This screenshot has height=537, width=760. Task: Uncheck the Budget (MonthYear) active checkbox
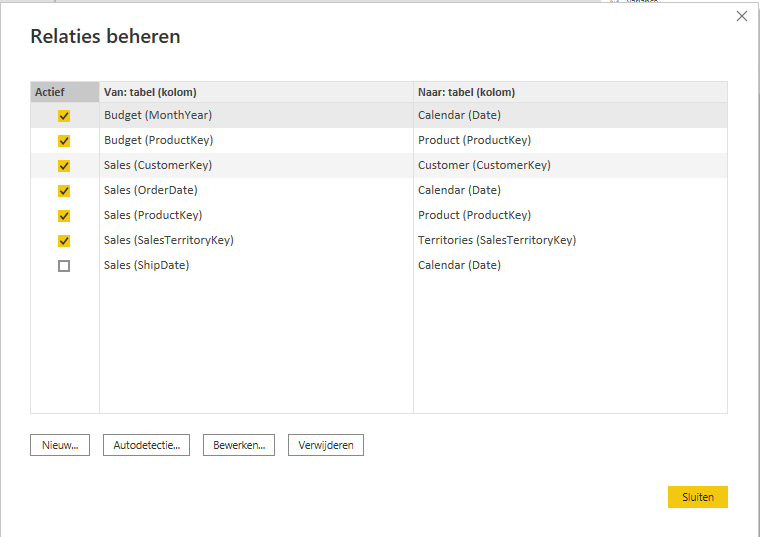tap(64, 116)
